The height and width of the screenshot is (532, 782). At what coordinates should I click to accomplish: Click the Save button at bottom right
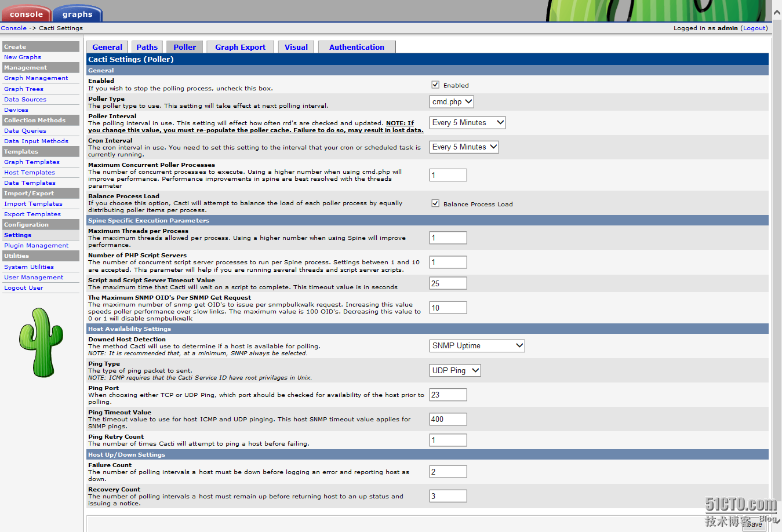[754, 524]
